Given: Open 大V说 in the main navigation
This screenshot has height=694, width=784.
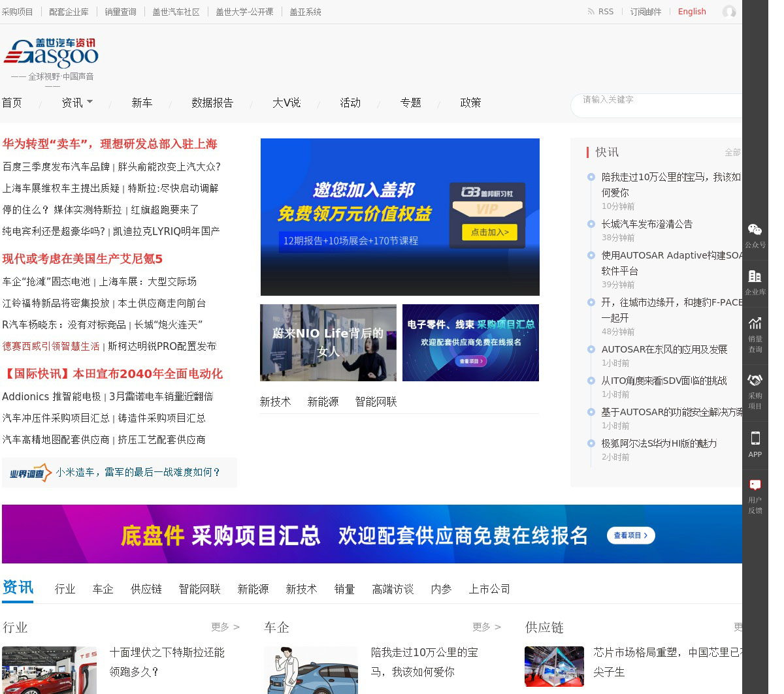Looking at the screenshot, I should click(286, 103).
